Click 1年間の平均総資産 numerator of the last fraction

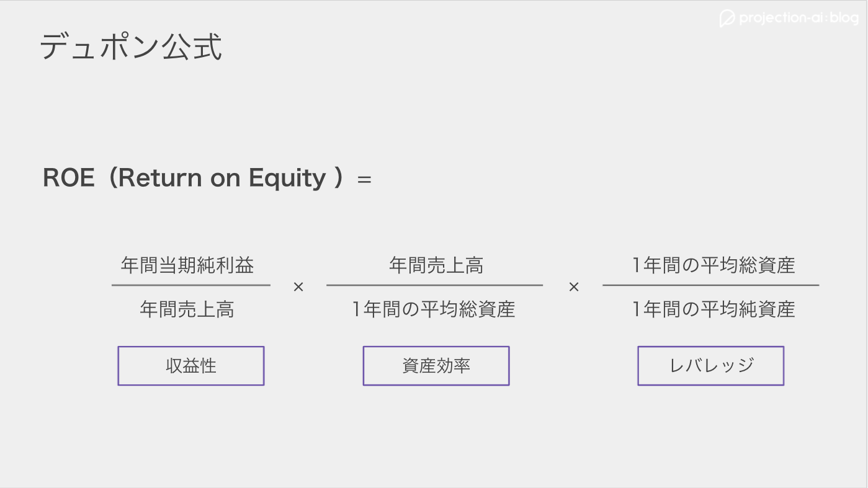click(x=714, y=265)
